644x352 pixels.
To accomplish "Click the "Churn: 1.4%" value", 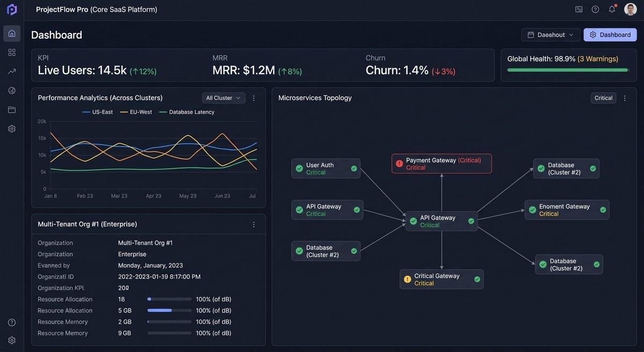I will click(397, 70).
